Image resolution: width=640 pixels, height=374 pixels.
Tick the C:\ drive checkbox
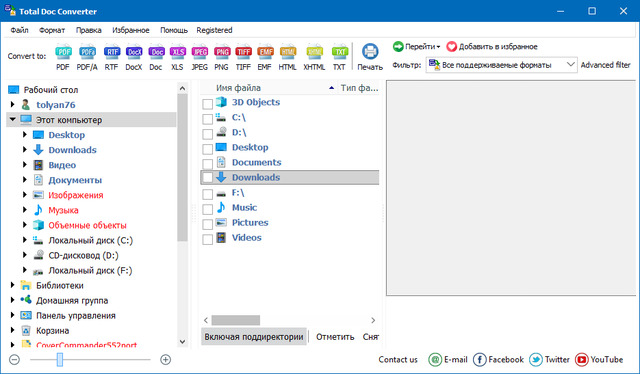tap(207, 119)
